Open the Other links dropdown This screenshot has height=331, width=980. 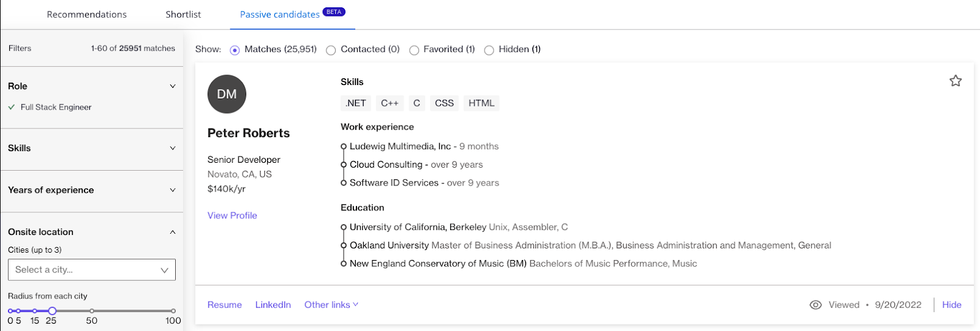[331, 305]
